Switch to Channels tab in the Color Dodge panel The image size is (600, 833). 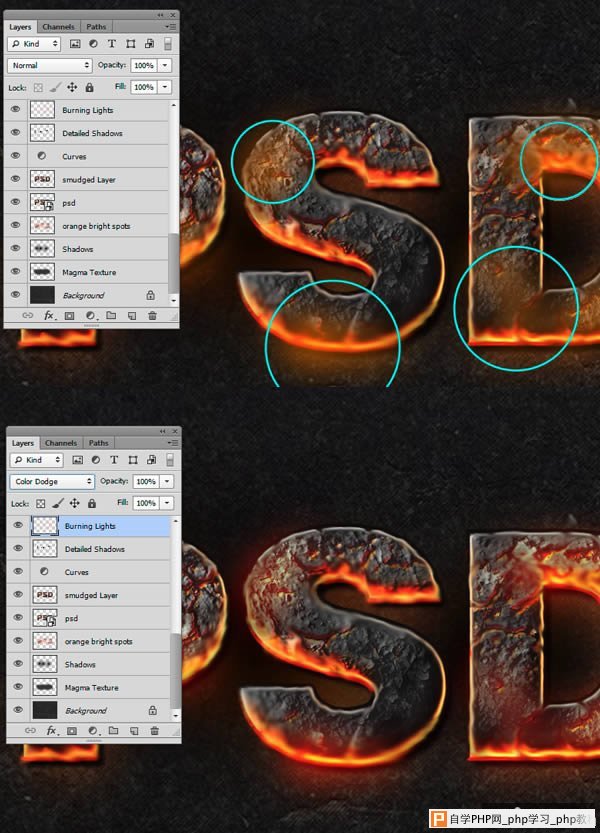[x=61, y=443]
